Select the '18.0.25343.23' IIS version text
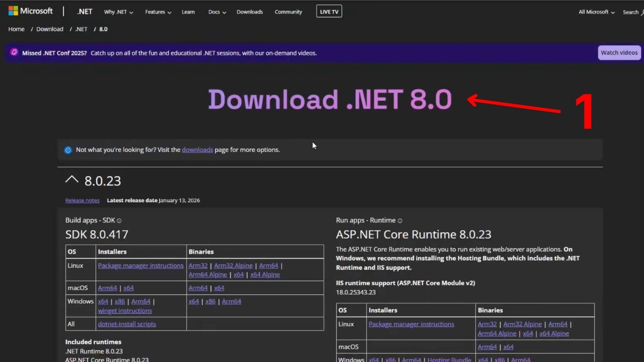This screenshot has width=644, height=362. (356, 292)
